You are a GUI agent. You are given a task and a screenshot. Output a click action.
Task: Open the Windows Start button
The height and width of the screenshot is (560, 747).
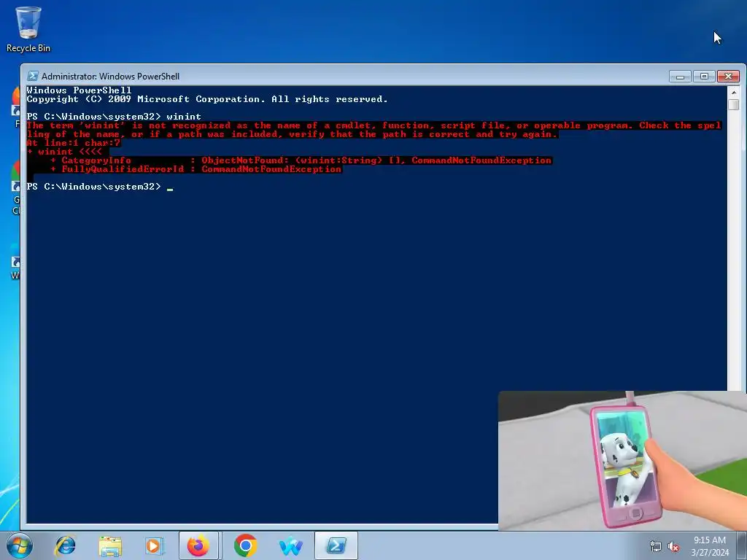(20, 545)
